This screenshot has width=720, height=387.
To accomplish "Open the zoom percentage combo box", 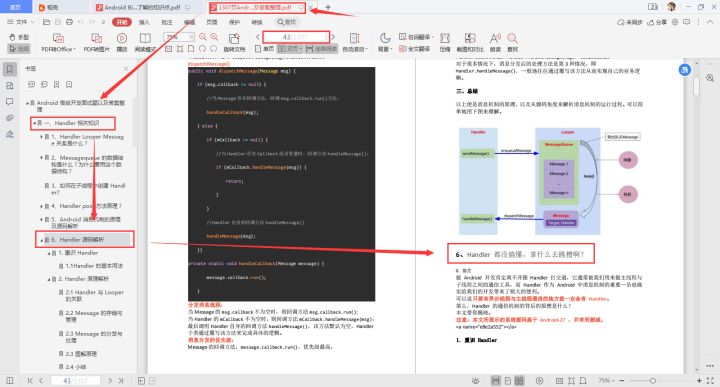I will (x=179, y=37).
